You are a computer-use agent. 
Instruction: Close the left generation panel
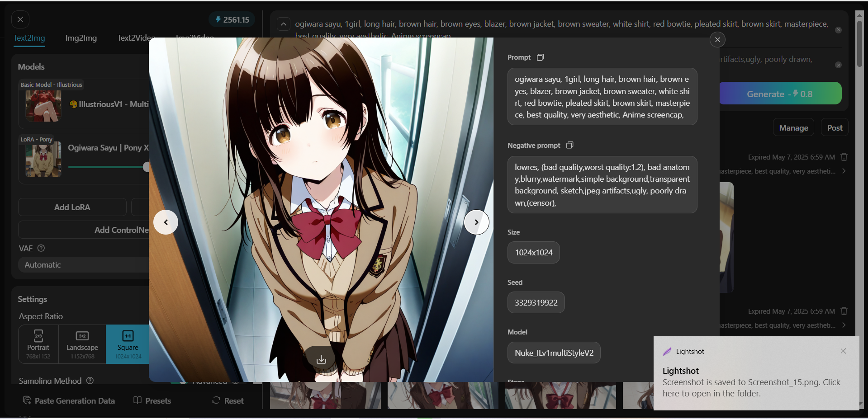click(20, 19)
